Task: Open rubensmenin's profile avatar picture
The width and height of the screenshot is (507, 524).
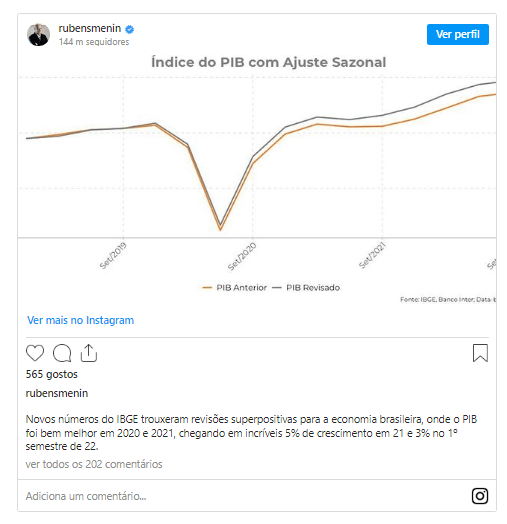Action: click(38, 34)
